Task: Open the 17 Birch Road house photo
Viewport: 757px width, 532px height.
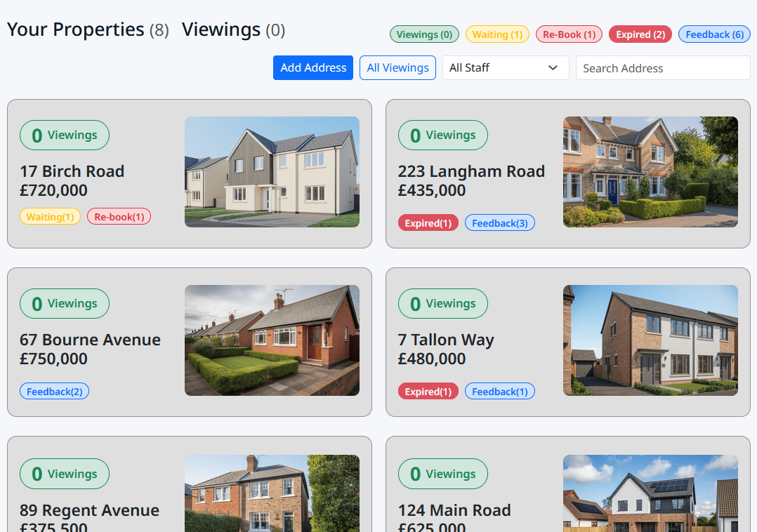Action: pyautogui.click(x=272, y=172)
